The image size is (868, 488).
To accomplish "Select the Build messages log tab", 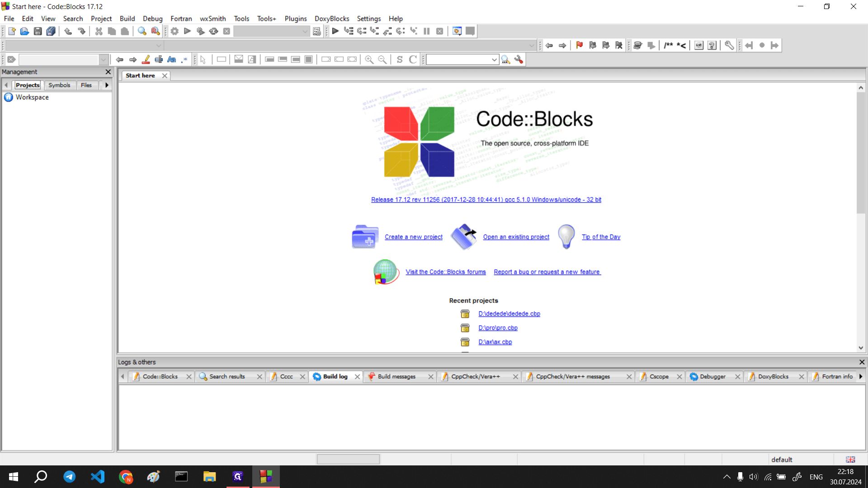I will [x=396, y=376].
